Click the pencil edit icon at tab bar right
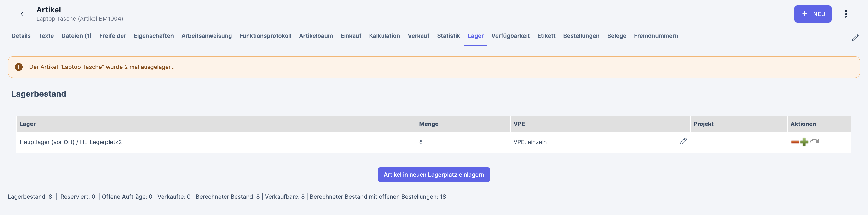868x215 pixels. [855, 37]
